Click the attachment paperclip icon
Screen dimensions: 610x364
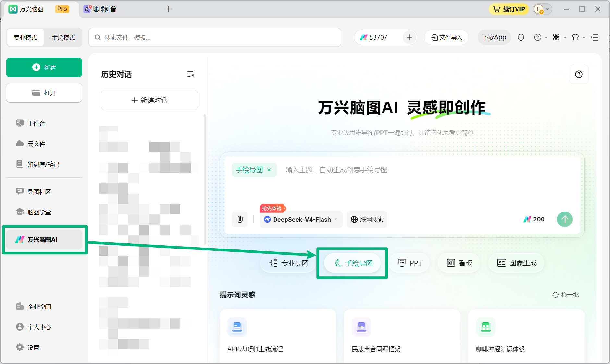tap(240, 219)
